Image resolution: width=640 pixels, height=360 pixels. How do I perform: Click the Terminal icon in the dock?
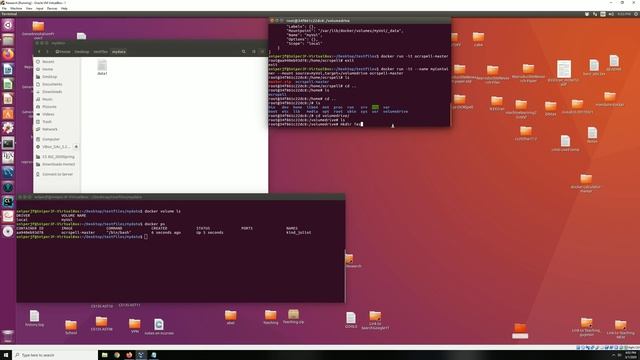tap(8, 143)
